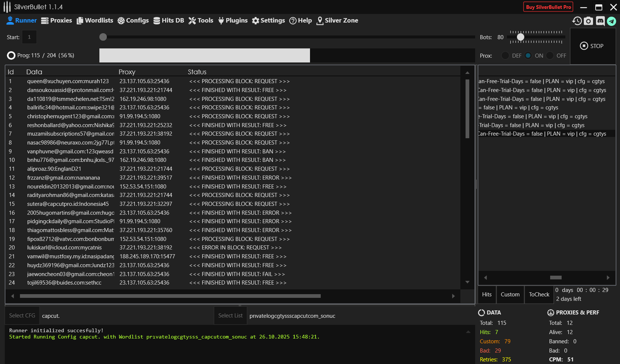Click the 'CPM: 51' value
This screenshot has height=364, width=620.
click(x=561, y=360)
